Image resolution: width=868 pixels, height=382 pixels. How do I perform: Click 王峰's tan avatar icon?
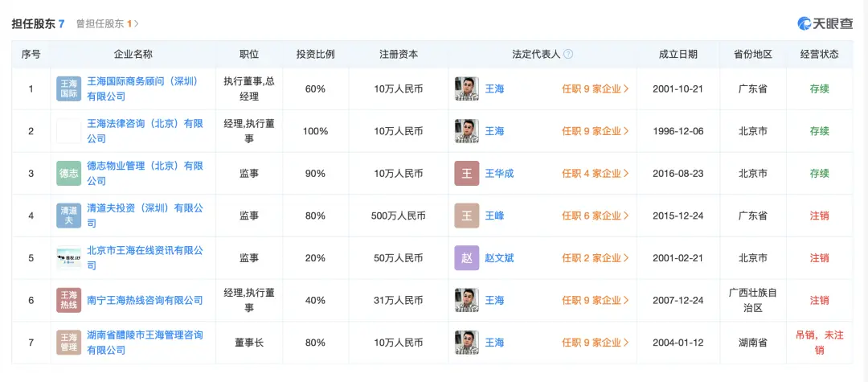click(x=466, y=216)
